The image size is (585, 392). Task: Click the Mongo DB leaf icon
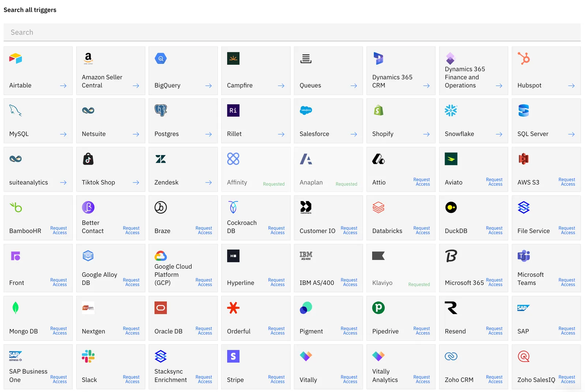point(16,308)
